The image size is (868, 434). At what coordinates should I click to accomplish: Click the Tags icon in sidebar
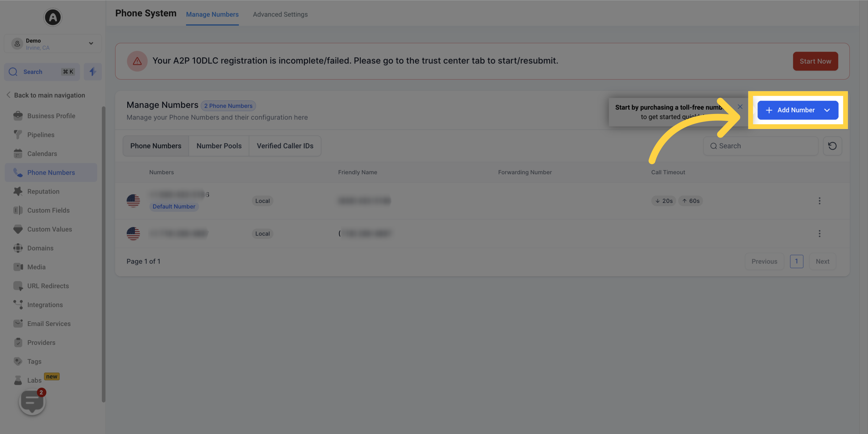click(18, 361)
